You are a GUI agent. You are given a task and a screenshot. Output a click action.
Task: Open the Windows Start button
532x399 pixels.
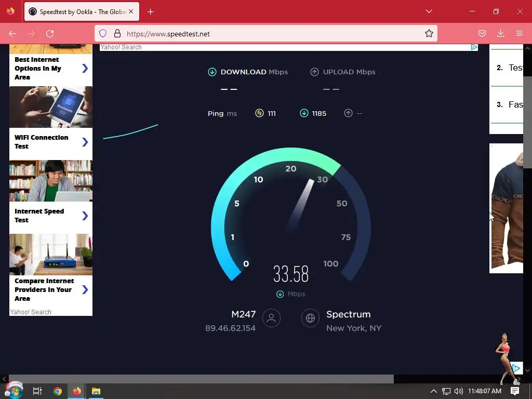click(14, 391)
